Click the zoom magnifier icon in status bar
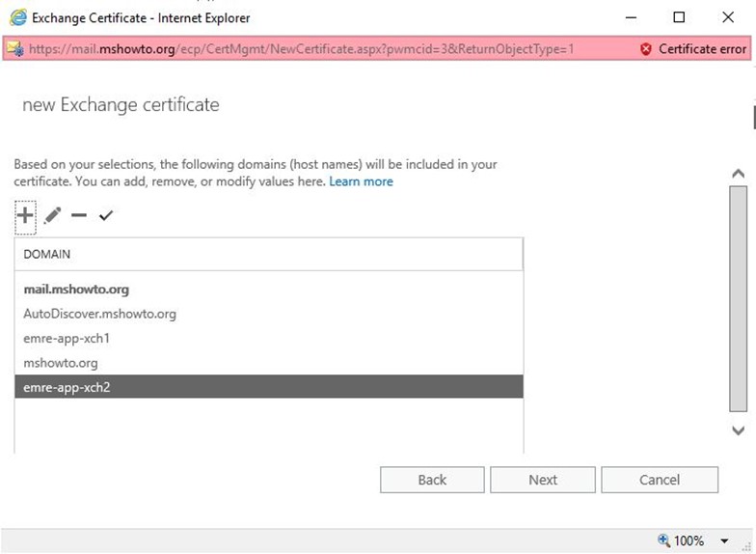Screen dimensions: 756x554 tap(663, 540)
